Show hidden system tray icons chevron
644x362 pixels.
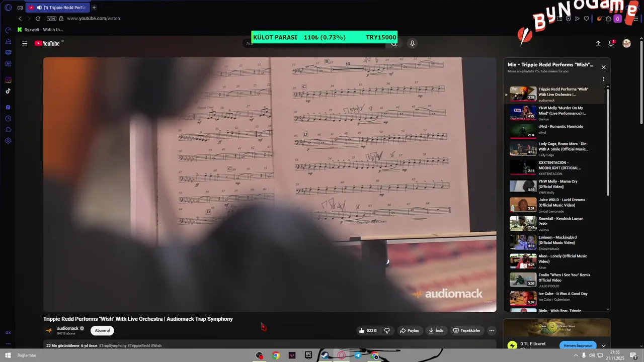click(576, 355)
